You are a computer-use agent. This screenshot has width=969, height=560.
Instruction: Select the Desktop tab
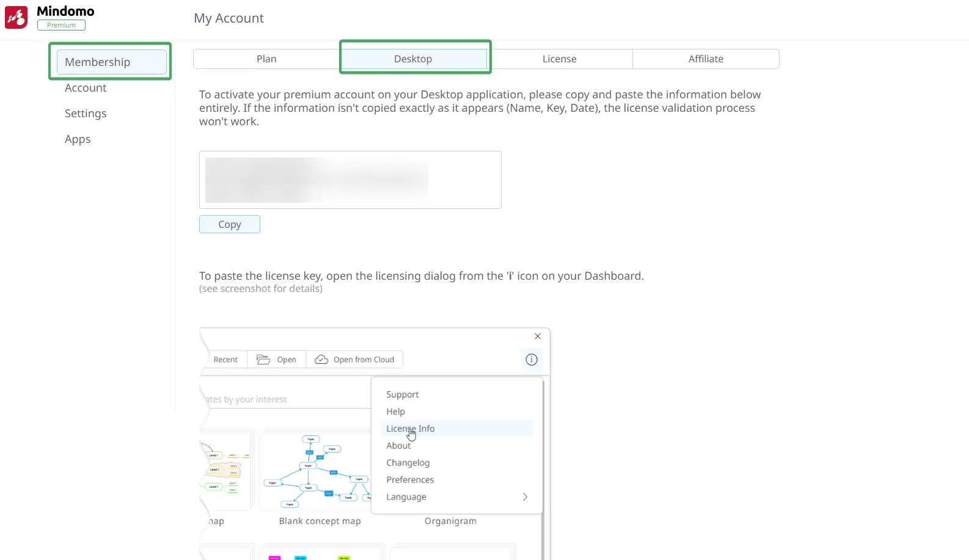[x=413, y=59]
